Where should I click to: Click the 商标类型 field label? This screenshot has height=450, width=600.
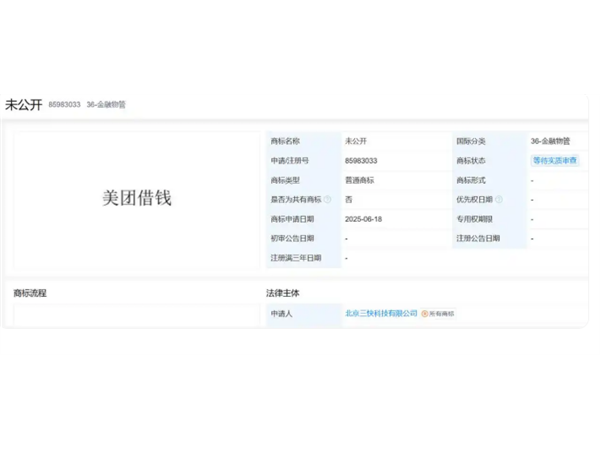click(x=285, y=180)
